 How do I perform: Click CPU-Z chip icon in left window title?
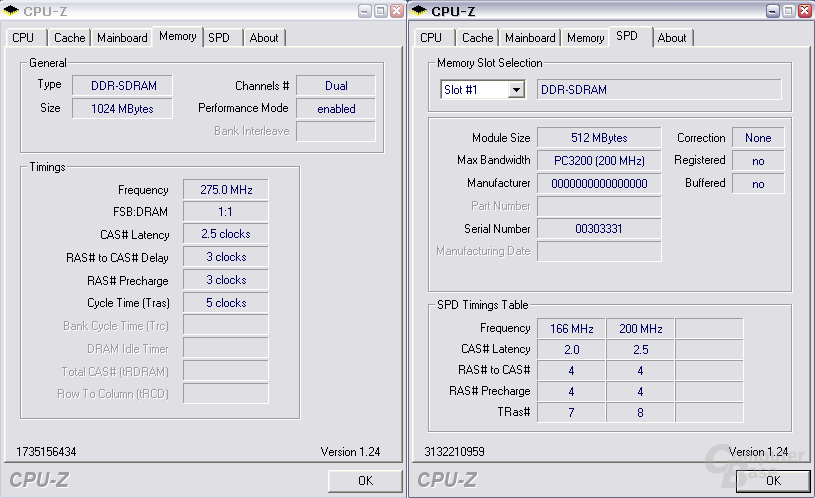(x=10, y=10)
